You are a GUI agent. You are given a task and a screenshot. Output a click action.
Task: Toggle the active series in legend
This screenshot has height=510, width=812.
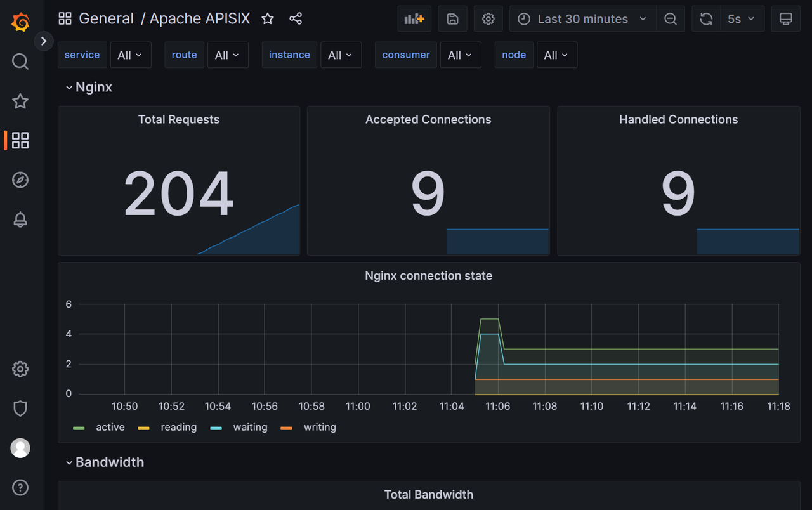[x=110, y=428]
